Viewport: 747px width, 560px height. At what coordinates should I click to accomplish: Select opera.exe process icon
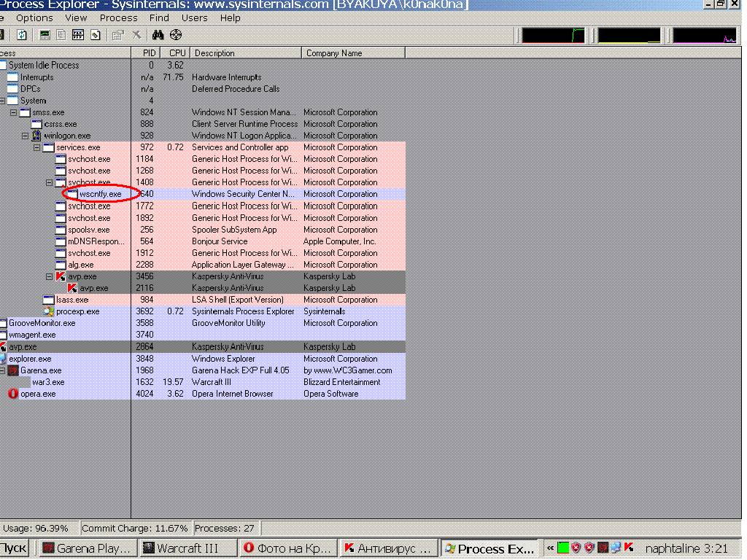13,394
